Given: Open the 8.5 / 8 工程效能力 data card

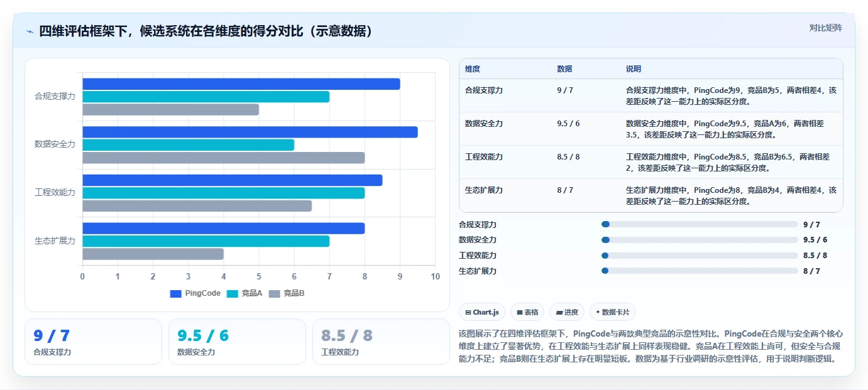Looking at the screenshot, I should click(x=381, y=342).
